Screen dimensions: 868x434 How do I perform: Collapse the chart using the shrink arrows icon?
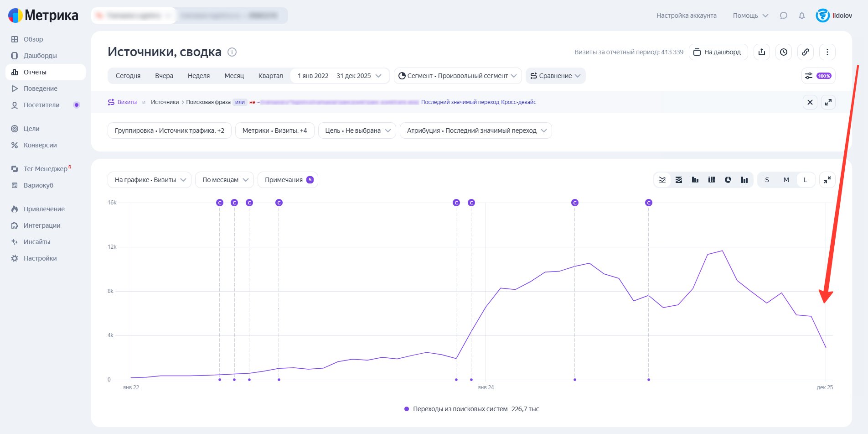pos(827,180)
